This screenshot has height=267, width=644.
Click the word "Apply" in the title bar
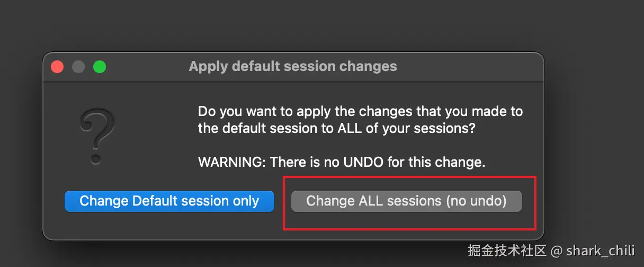pos(209,67)
